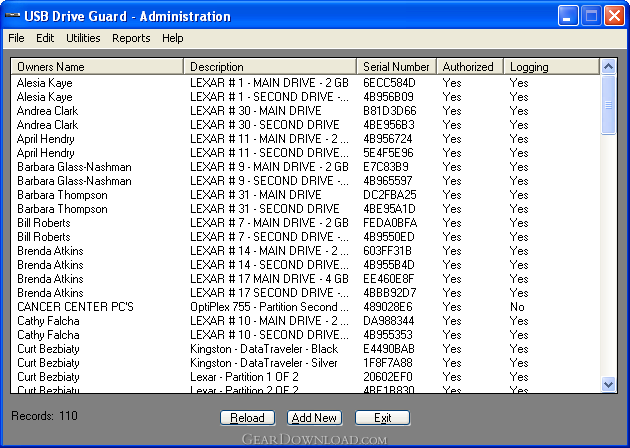Sort by Owners Name column header

pyautogui.click(x=97, y=67)
